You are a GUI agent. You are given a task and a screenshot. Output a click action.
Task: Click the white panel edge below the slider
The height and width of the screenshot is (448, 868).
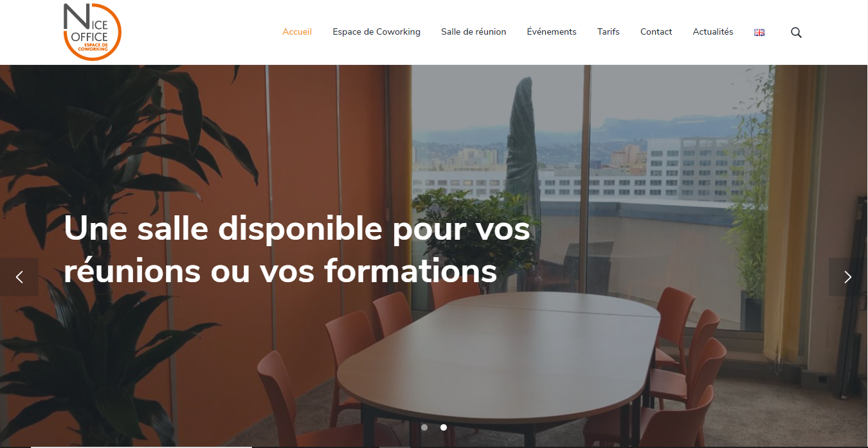coord(141,446)
